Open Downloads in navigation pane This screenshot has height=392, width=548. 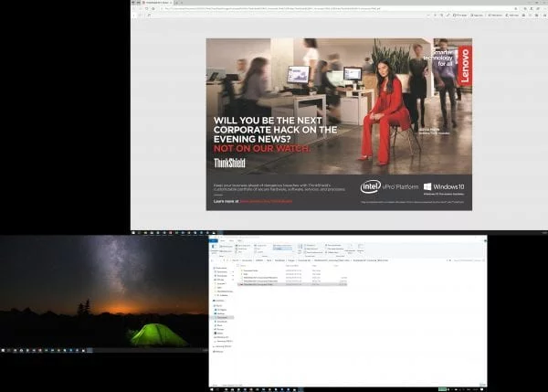(x=222, y=322)
